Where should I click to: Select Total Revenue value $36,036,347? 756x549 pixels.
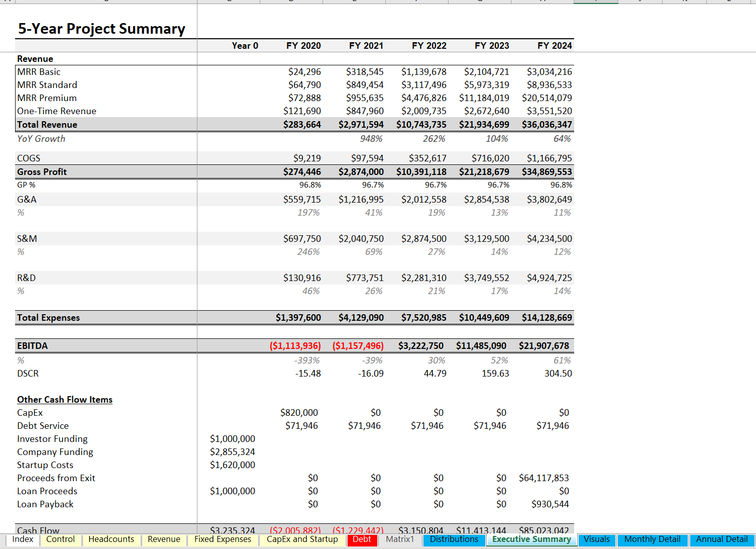point(547,125)
